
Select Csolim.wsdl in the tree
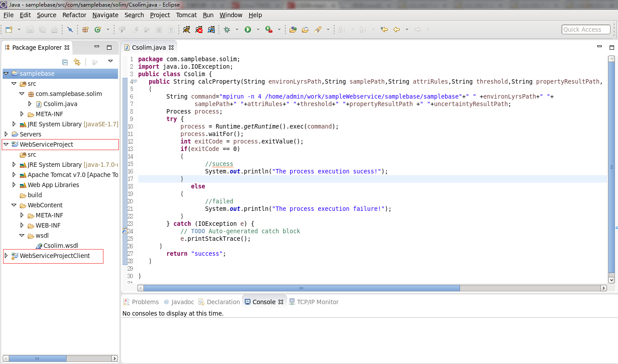(x=57, y=246)
